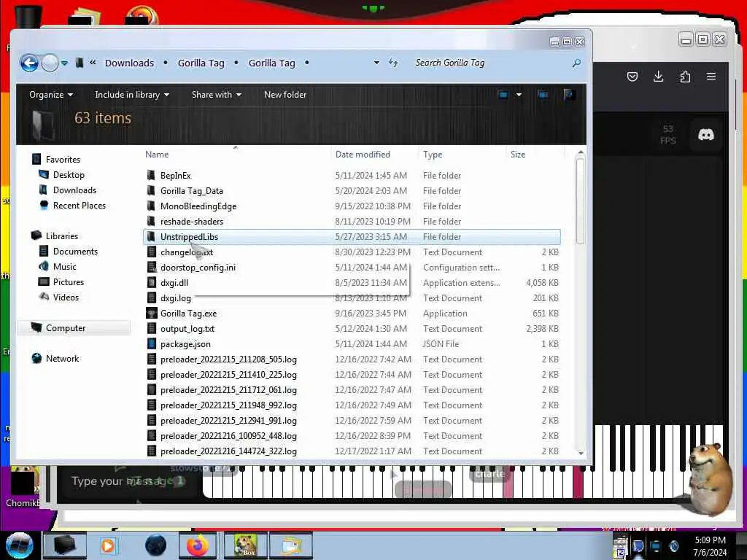Select Computer in navigation pane
This screenshot has width=747, height=560.
click(66, 327)
